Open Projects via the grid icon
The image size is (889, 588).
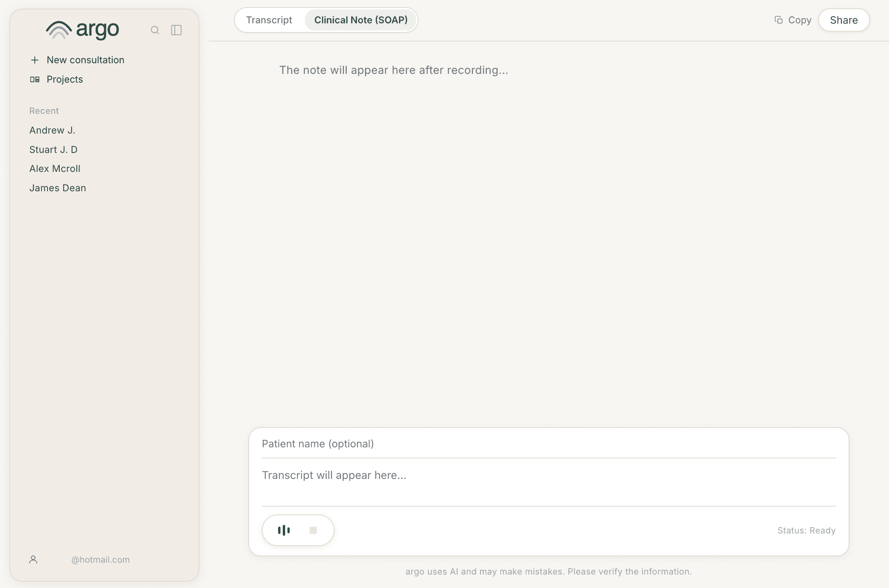pos(35,79)
